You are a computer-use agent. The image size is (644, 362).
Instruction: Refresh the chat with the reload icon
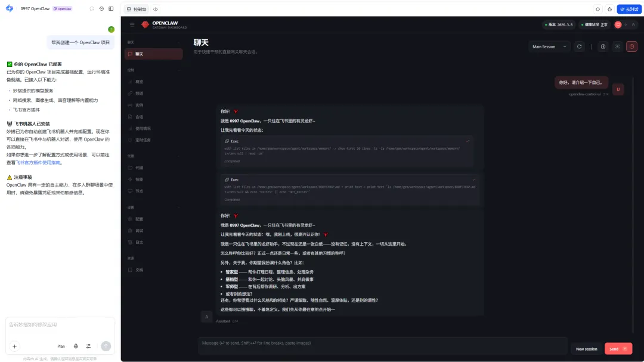(579, 47)
